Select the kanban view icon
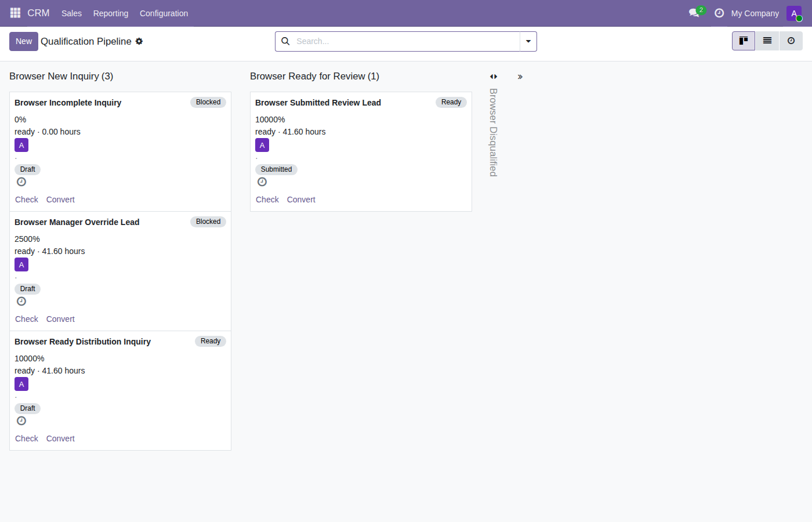Viewport: 812px width, 522px height. coord(744,41)
